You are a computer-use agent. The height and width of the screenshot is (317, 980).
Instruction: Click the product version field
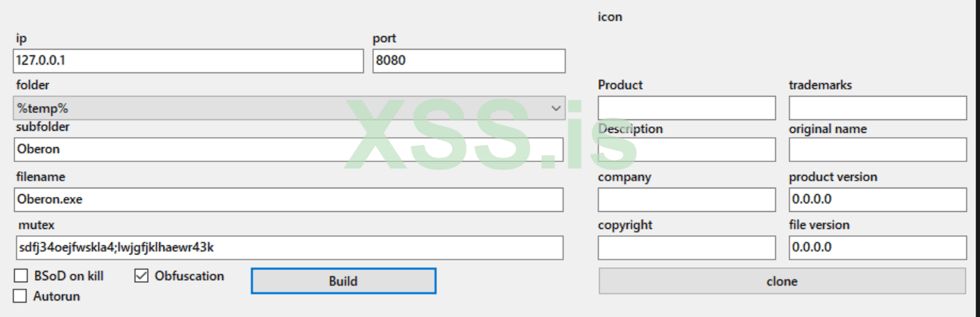click(x=878, y=200)
